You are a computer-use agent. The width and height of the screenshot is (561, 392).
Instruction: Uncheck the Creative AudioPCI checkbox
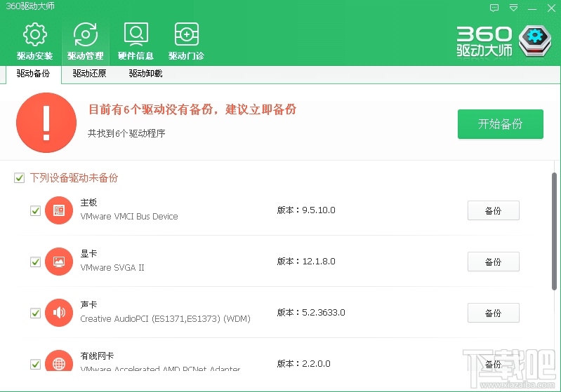point(35,313)
